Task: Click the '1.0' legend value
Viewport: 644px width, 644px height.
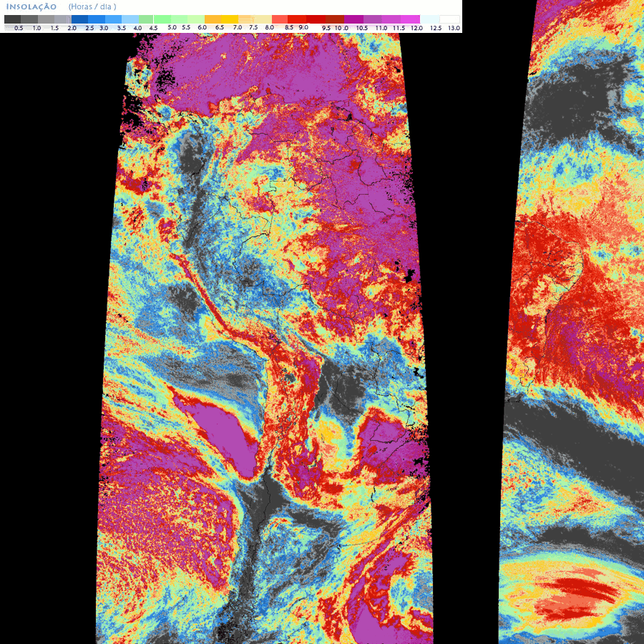Action: point(37,28)
